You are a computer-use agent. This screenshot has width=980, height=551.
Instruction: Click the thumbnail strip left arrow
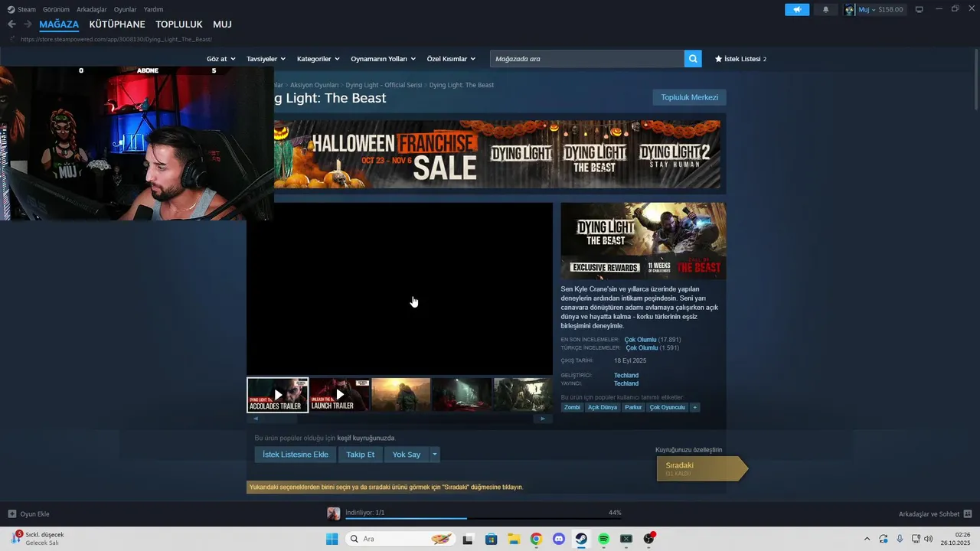[256, 419]
